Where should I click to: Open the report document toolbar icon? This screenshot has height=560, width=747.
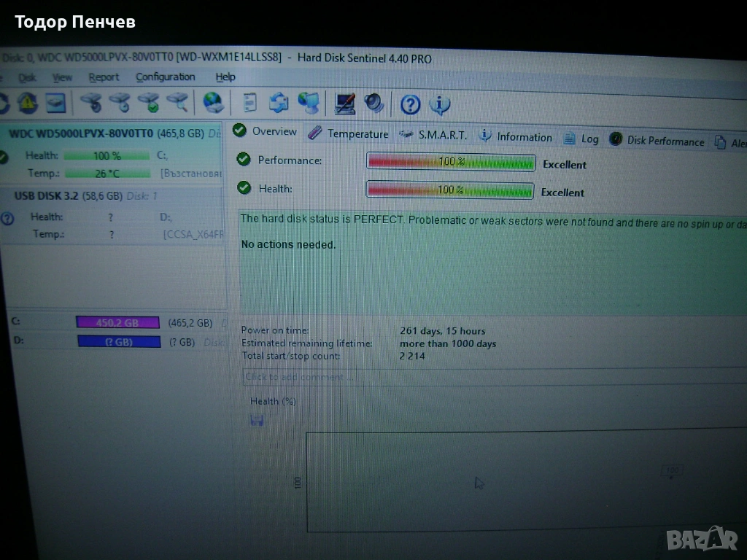tap(250, 104)
